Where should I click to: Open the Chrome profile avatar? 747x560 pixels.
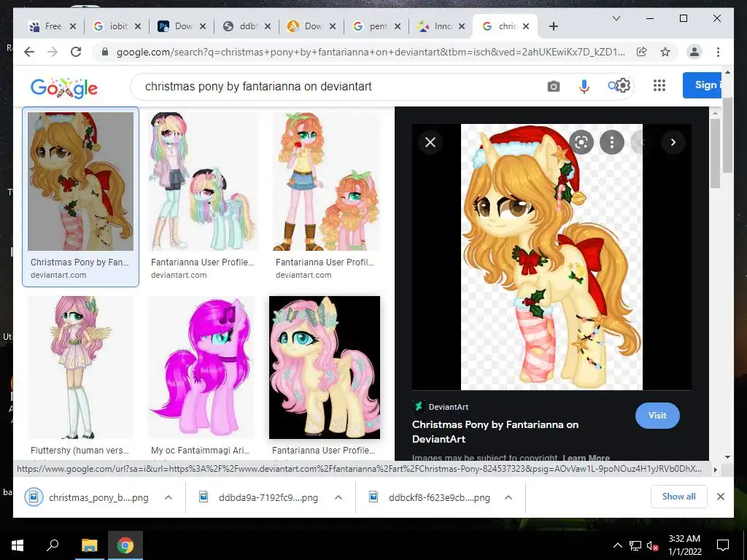tap(694, 52)
